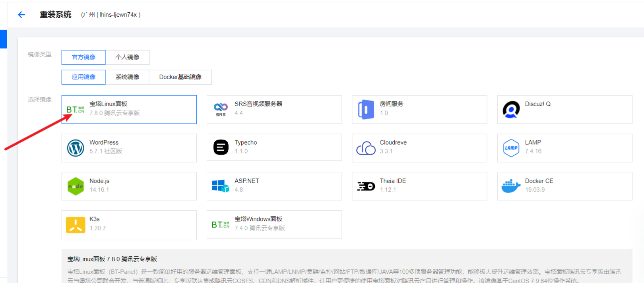Click the 3.3.1 Cloudreve version text
The image size is (644, 283).
click(386, 151)
